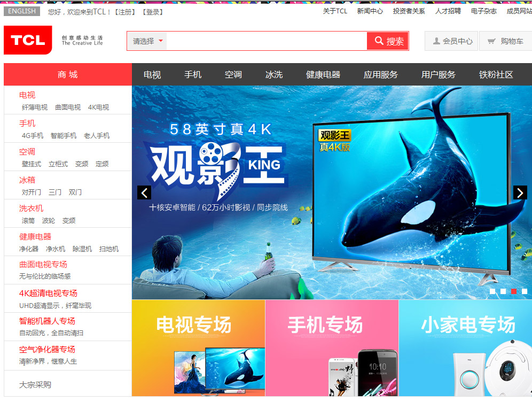Open the 会员中心 member center

451,41
